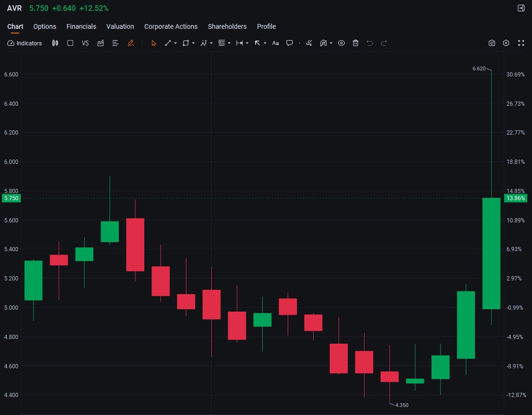Delete all drawings with trash icon

(356, 43)
